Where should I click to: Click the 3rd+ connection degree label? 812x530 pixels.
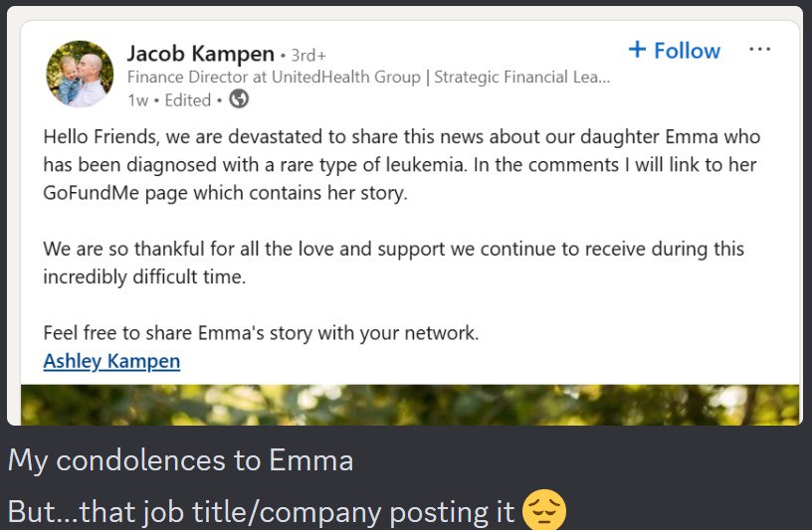(x=308, y=55)
